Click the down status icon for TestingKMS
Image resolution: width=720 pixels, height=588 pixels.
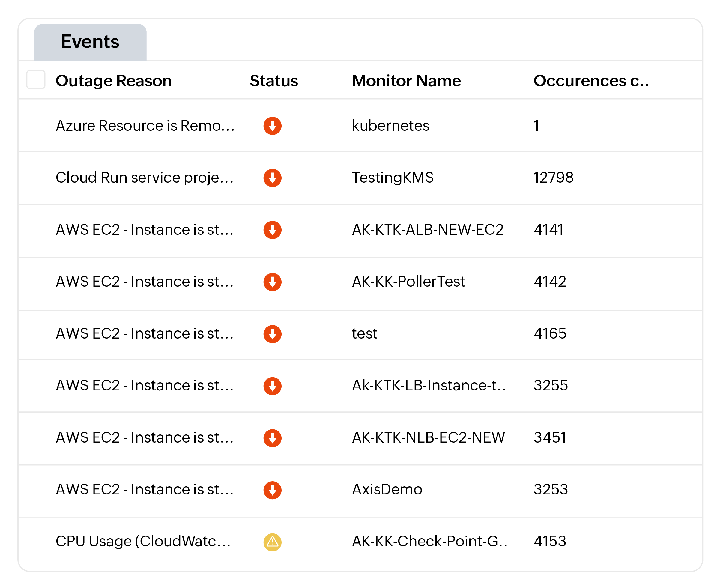point(273,178)
